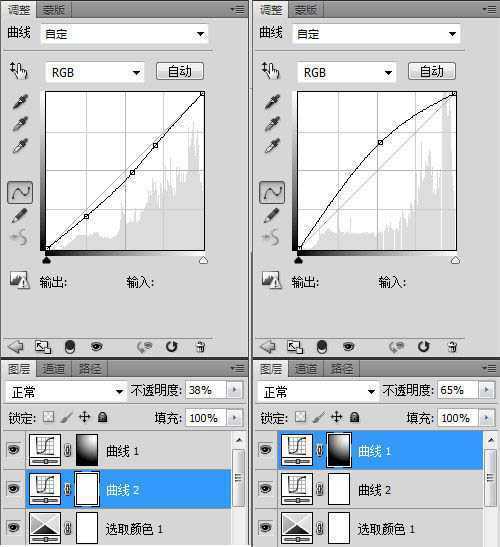Switch to the 通道 tab in left panel
500x547 pixels.
(54, 369)
